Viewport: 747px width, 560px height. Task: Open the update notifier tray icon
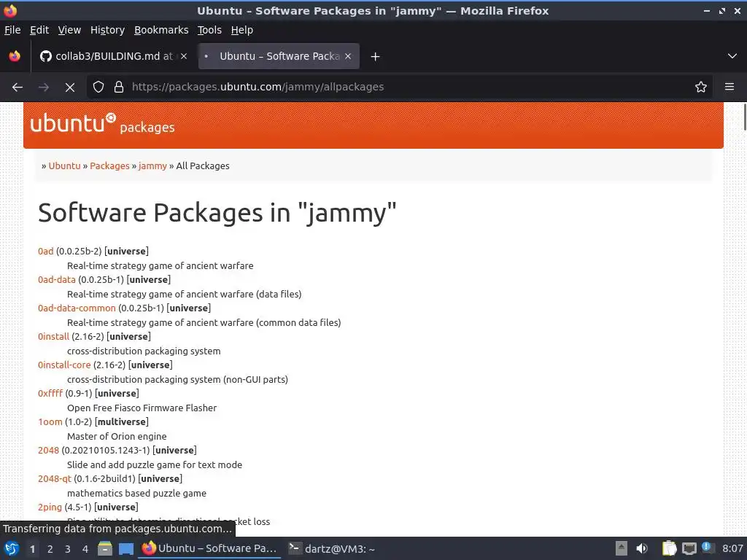(x=708, y=548)
